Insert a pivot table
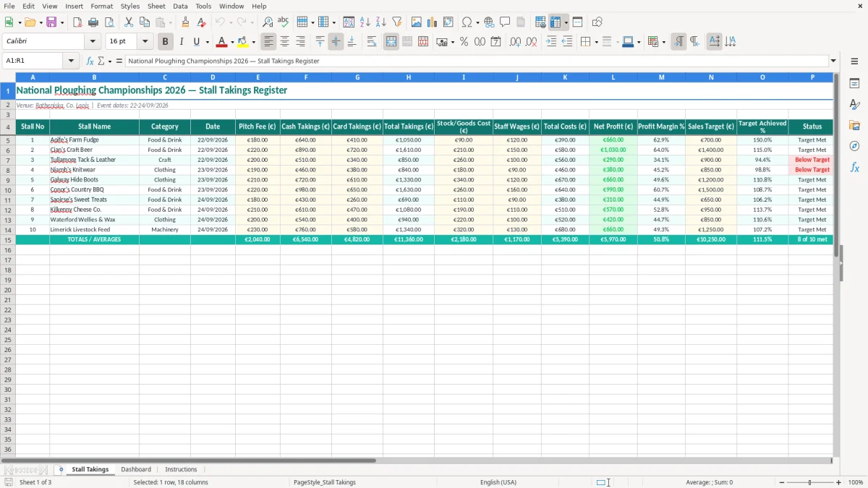The image size is (868, 488). pos(448,22)
